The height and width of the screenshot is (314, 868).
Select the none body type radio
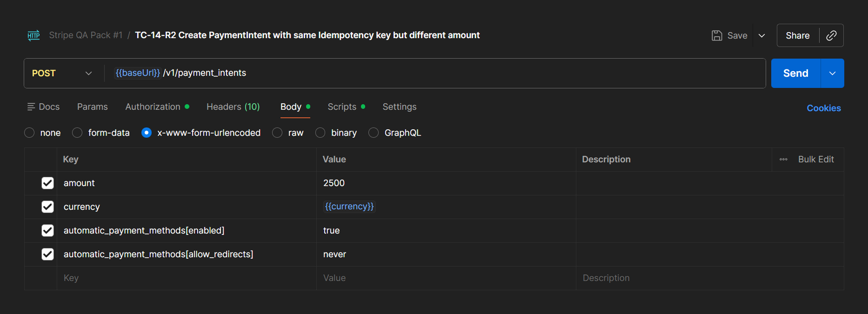click(29, 133)
